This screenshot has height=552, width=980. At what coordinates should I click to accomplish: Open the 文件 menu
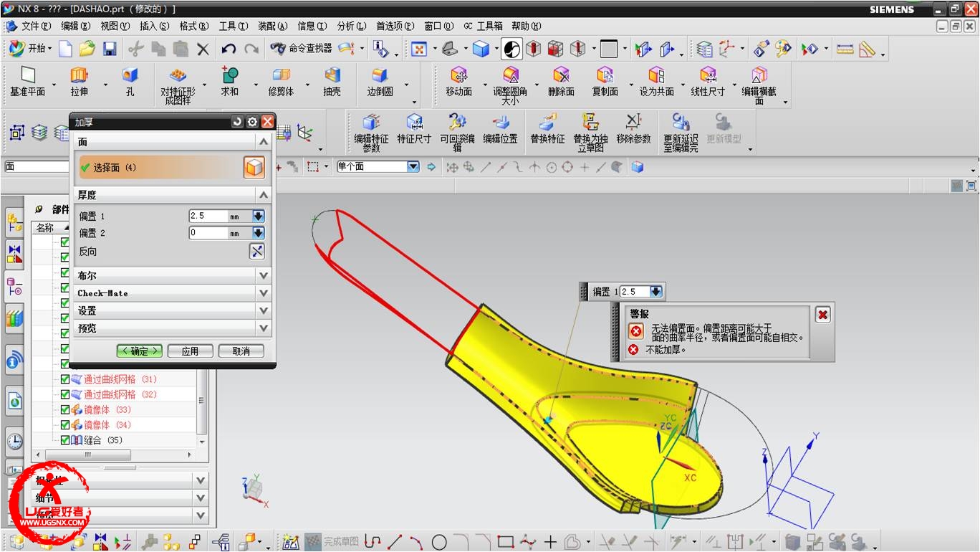[36, 26]
